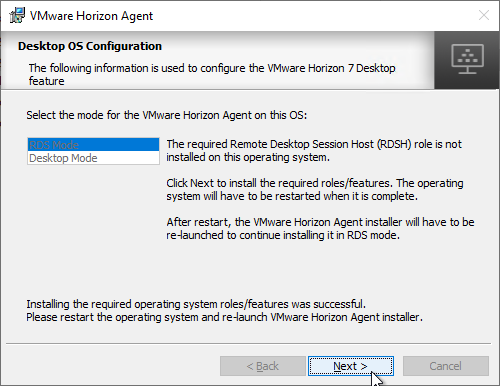Click the disabled Cancel button
The image size is (500, 386).
click(x=446, y=366)
